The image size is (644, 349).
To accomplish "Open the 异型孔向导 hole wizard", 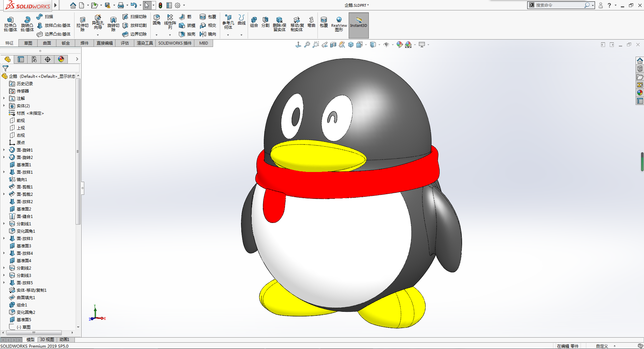I will [x=98, y=23].
